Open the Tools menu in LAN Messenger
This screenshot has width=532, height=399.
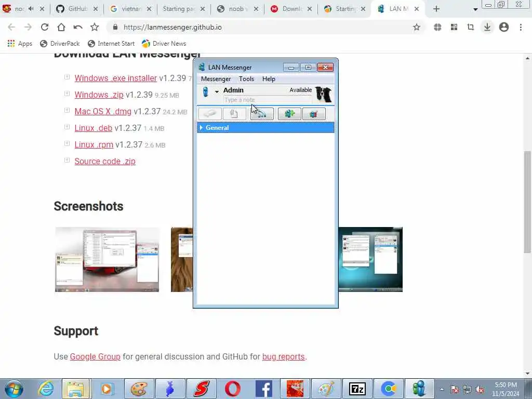[246, 79]
